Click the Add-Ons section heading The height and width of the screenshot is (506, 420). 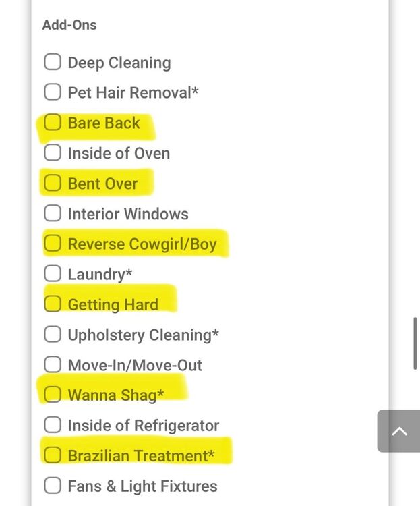point(69,25)
